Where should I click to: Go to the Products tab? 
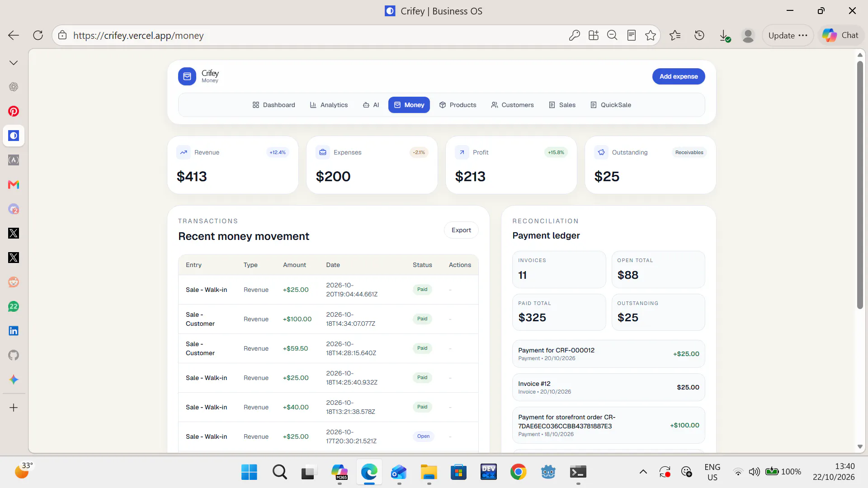pos(458,105)
